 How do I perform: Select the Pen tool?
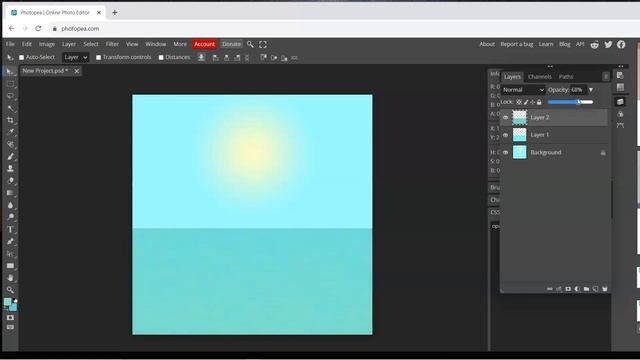point(10,242)
